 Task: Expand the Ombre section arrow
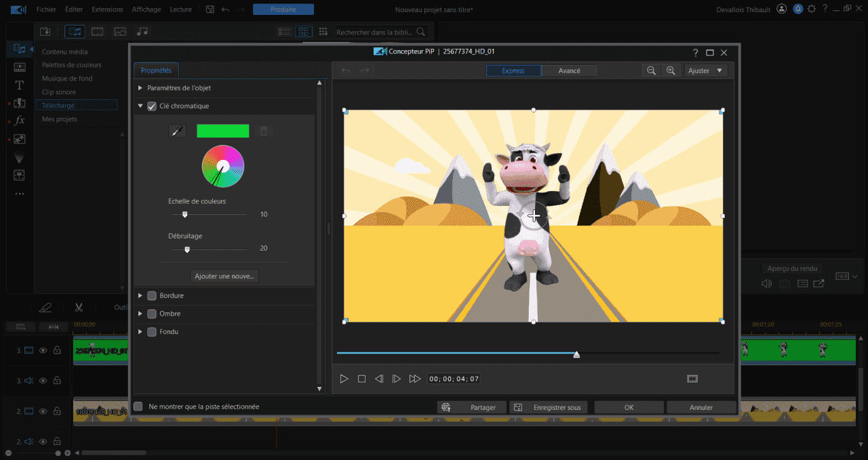pyautogui.click(x=140, y=314)
